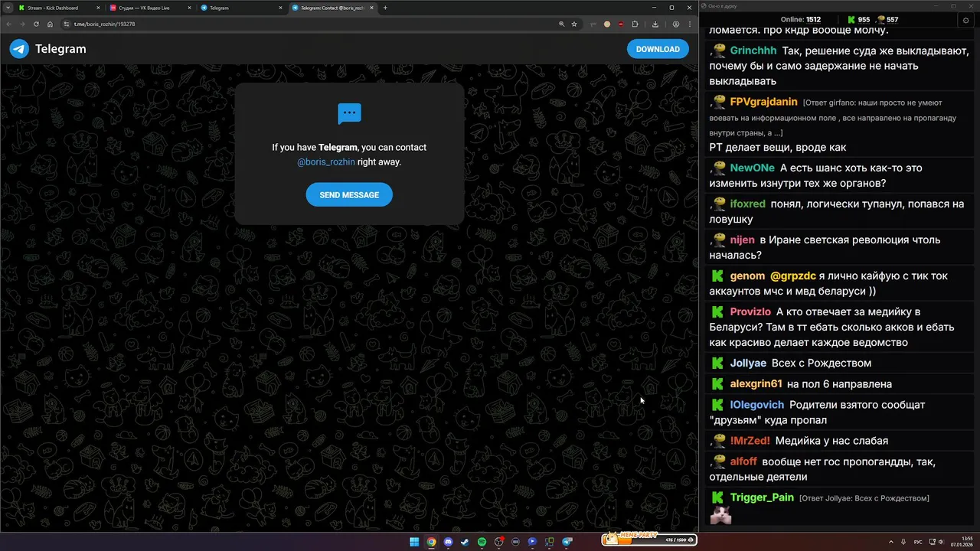Open Spotify from the taskbar
Viewport: 980px width, 551px height.
pyautogui.click(x=482, y=542)
